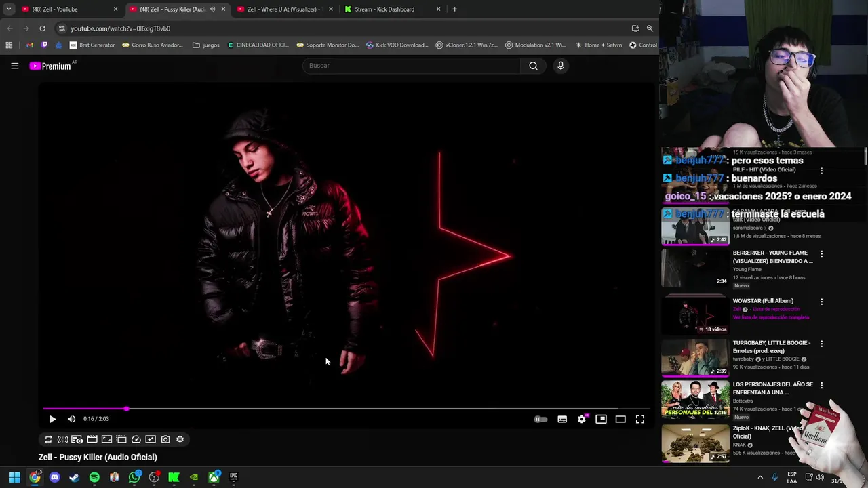Reload the current page
Image resolution: width=868 pixels, height=488 pixels.
click(x=42, y=28)
